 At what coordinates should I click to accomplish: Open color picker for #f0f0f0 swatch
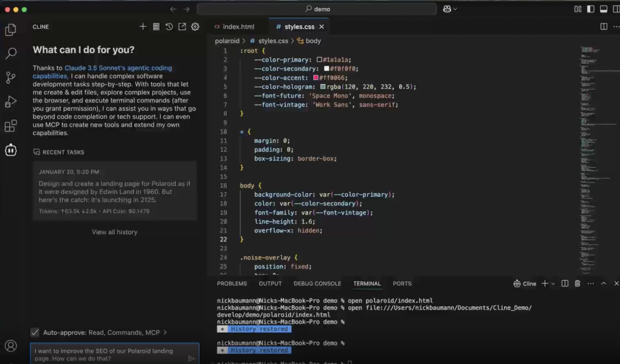pyautogui.click(x=326, y=68)
